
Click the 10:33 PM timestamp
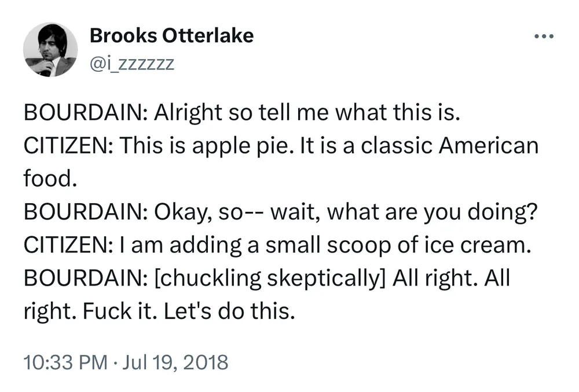65,362
